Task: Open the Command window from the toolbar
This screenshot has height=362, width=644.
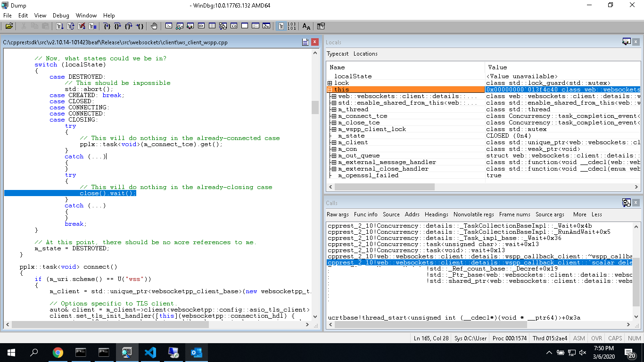Action: click(169, 26)
